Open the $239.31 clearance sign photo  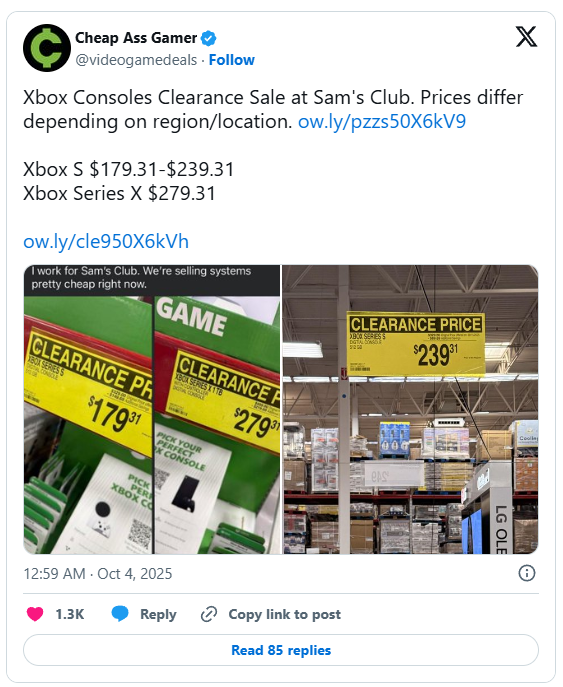pos(411,409)
